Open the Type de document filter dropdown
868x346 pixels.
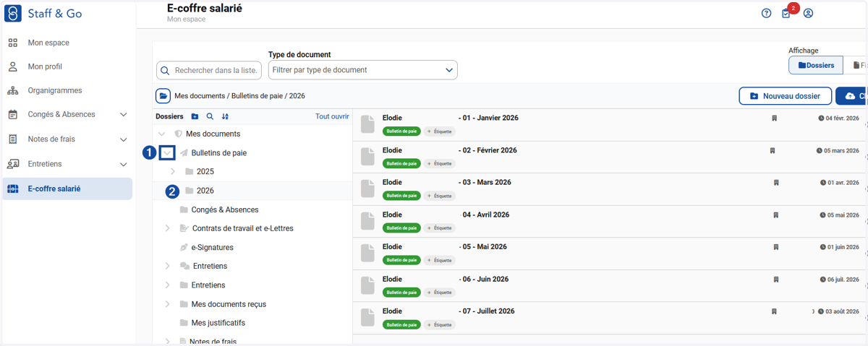tap(363, 70)
